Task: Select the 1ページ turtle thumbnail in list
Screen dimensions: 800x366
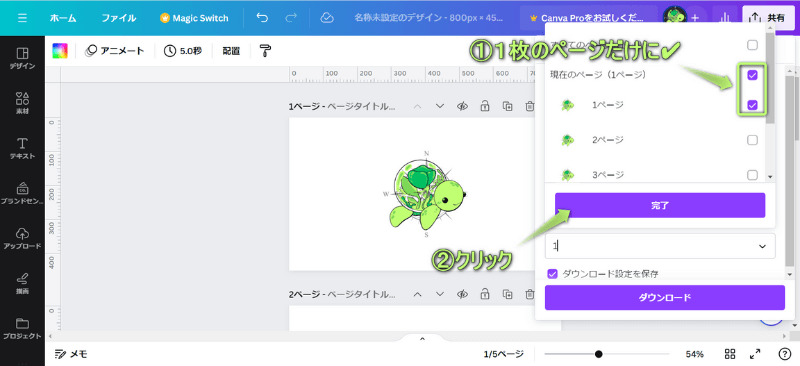Action: [x=567, y=105]
